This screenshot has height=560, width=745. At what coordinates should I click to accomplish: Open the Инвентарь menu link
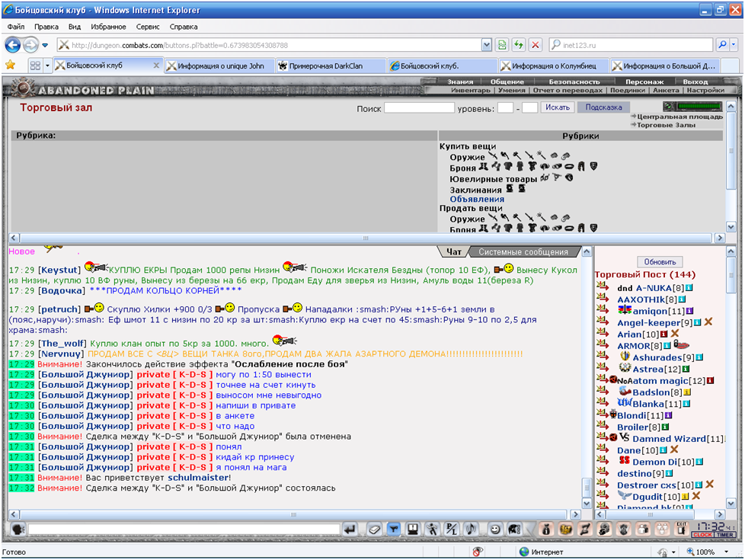(x=470, y=91)
